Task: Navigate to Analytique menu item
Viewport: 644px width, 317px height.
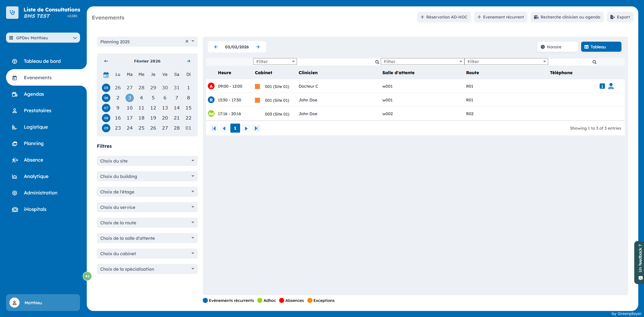Action: [36, 176]
